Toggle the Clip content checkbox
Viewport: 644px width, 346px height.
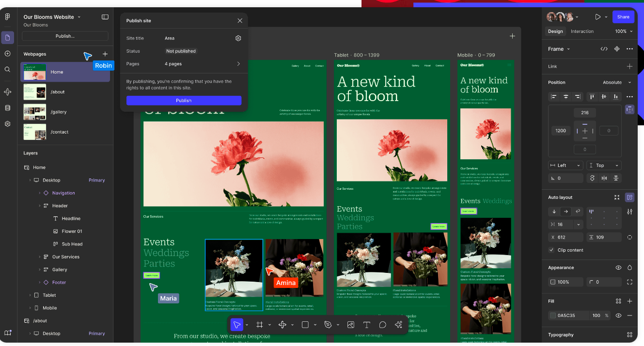(551, 250)
